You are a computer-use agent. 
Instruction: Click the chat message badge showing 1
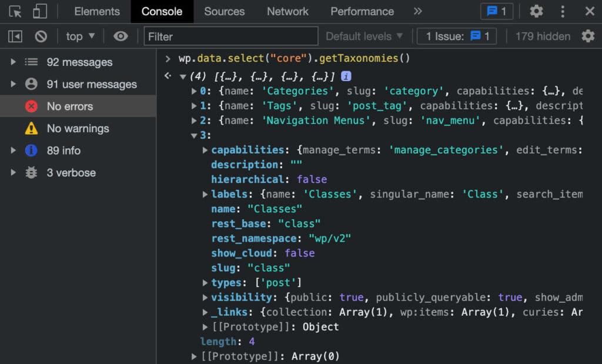point(497,11)
